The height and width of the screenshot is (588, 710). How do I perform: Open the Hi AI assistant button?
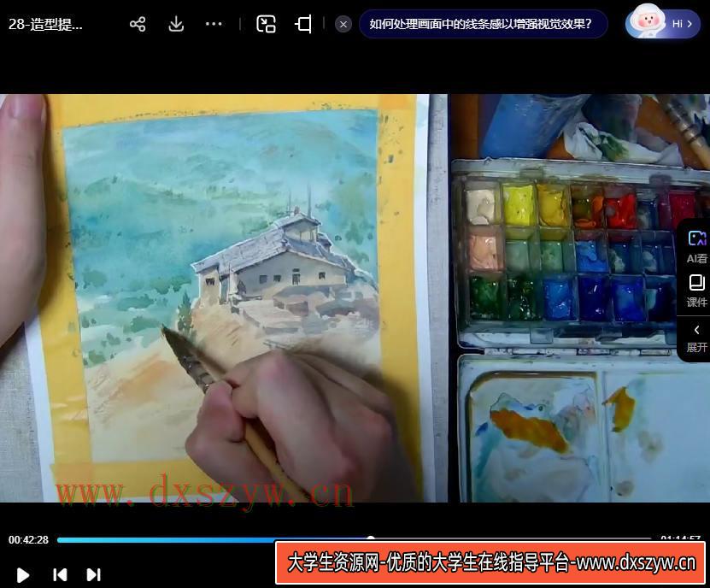pos(663,23)
